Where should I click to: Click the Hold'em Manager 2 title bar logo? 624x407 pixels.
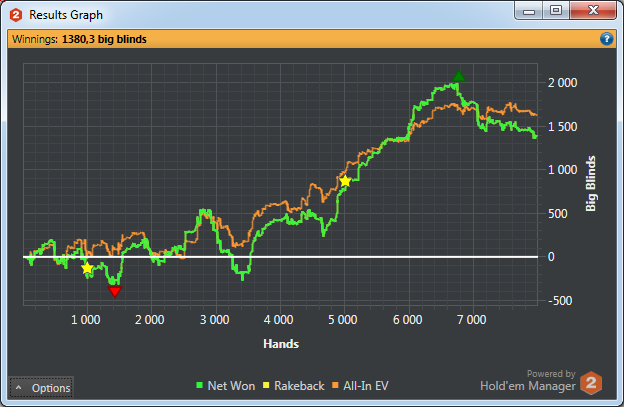(x=16, y=15)
